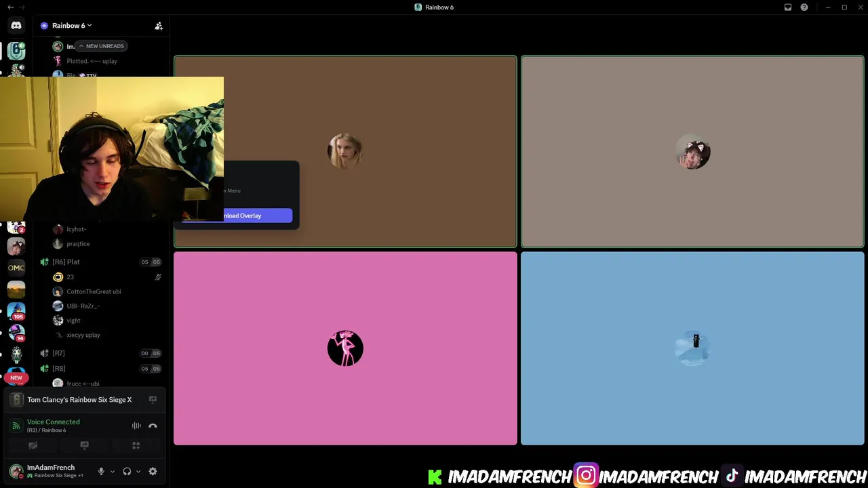
Task: Toggle microphone mute
Action: (101, 471)
